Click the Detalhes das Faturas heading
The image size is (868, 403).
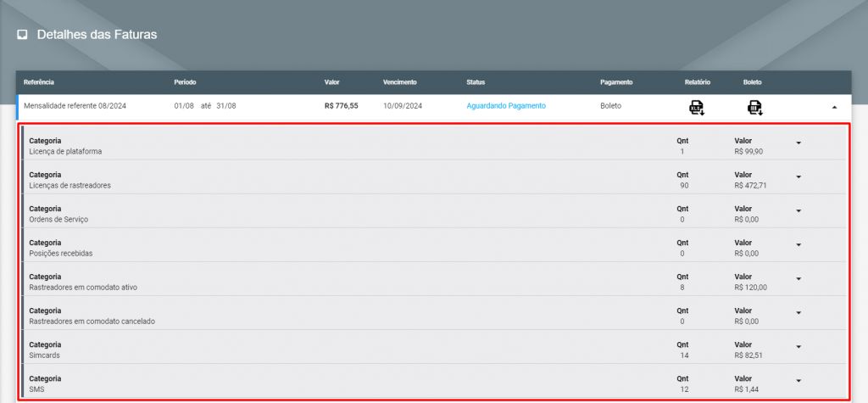pos(97,35)
